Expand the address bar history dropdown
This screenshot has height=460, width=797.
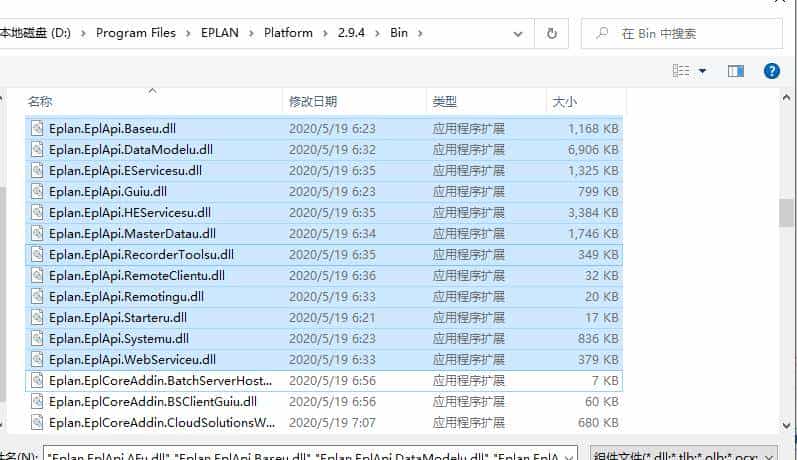(517, 34)
